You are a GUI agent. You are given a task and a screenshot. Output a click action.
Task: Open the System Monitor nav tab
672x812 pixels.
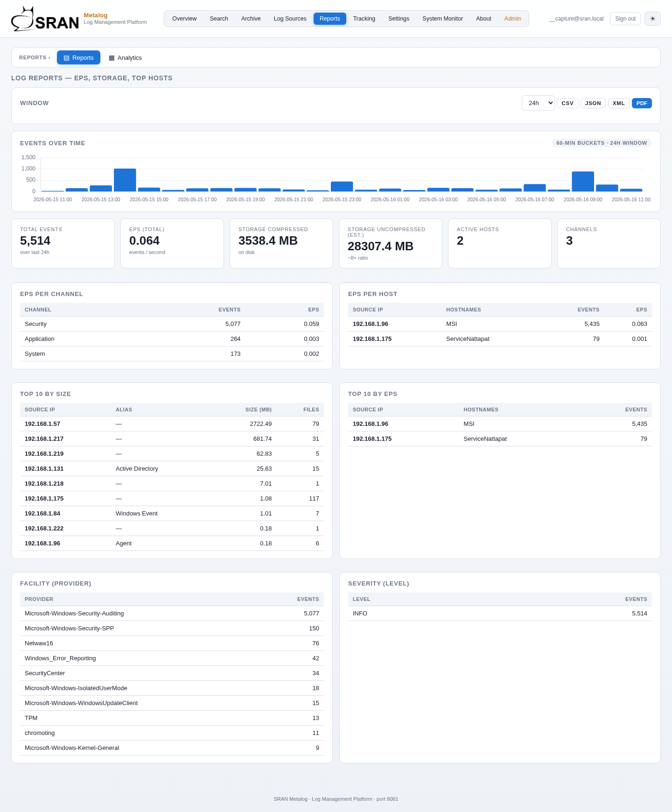(443, 19)
